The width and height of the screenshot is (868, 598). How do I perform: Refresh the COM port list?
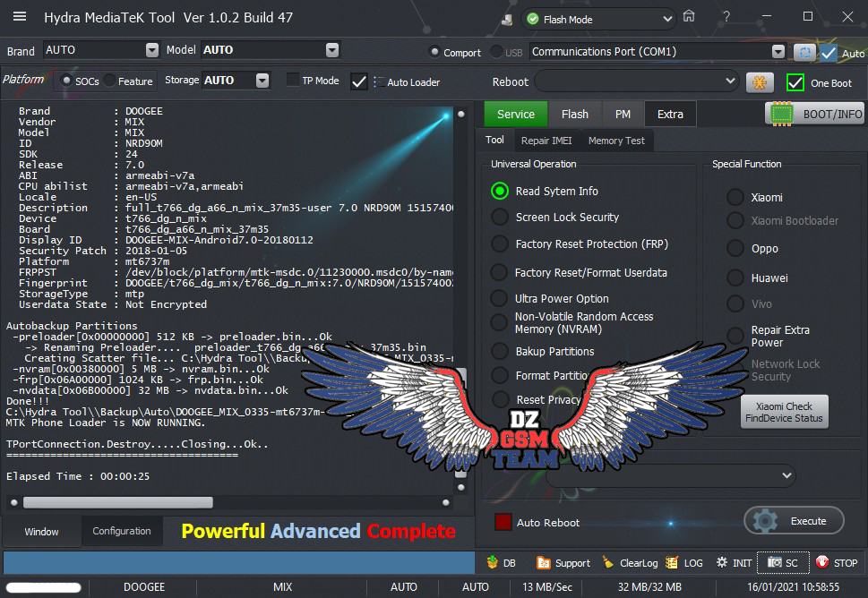pyautogui.click(x=804, y=52)
